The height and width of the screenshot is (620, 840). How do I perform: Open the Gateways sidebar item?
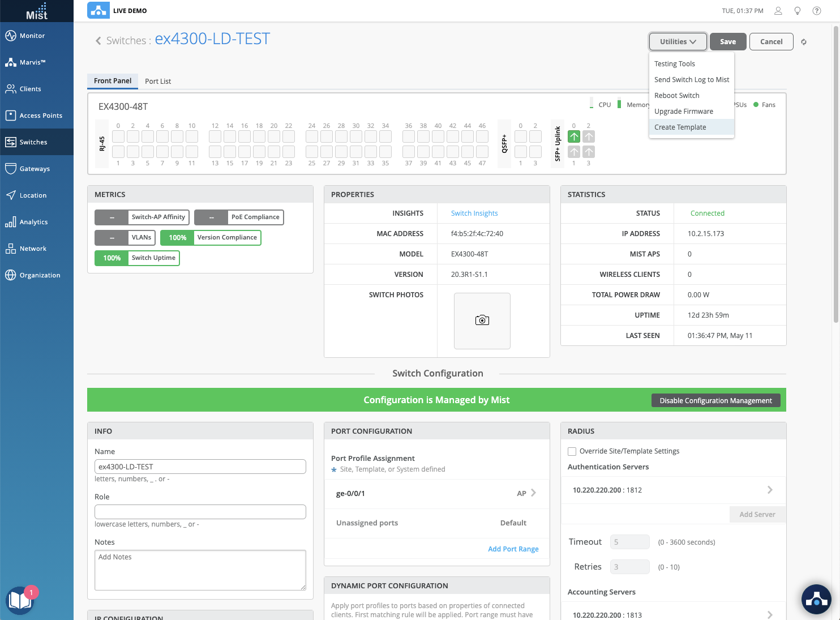(35, 169)
